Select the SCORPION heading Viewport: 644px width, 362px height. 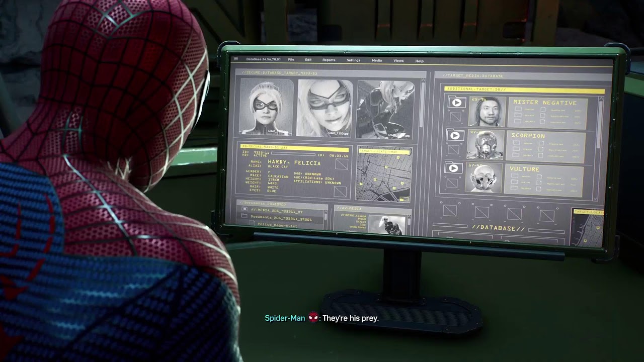(528, 136)
